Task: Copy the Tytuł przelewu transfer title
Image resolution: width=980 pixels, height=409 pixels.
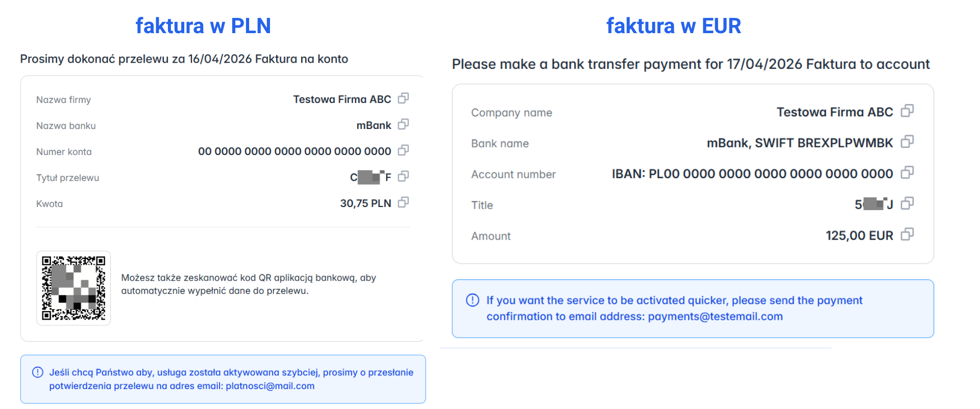Action: click(403, 176)
